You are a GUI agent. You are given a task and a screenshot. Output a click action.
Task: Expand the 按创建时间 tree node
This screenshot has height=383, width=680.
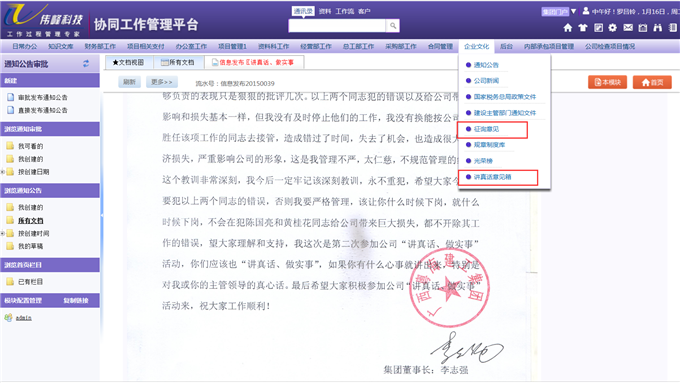click(x=3, y=233)
